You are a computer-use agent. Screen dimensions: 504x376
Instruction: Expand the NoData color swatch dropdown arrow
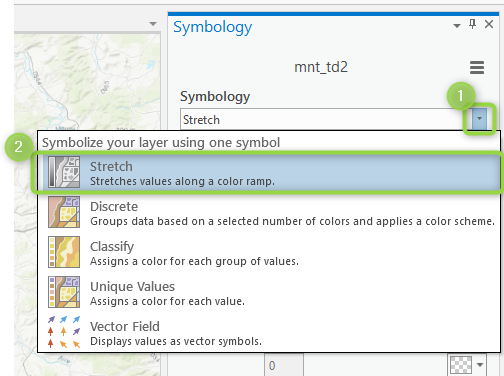point(480,365)
